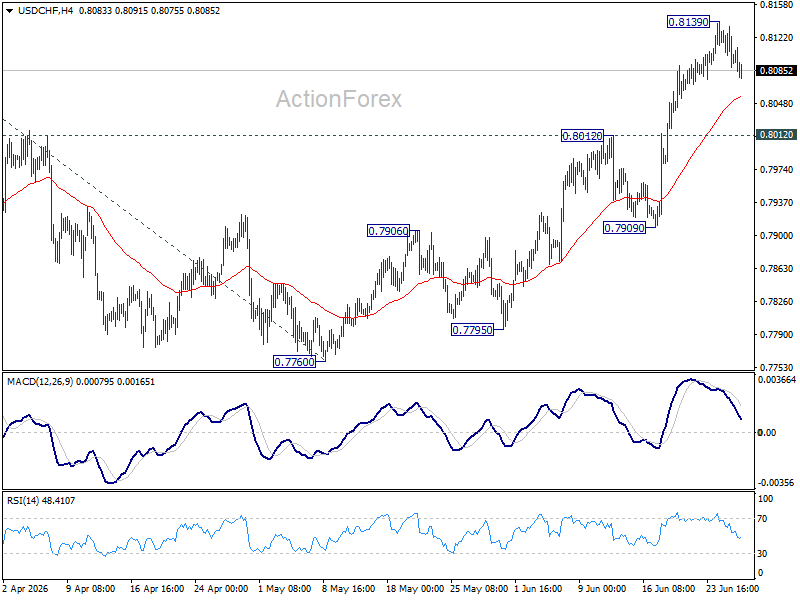Select the USDCHF,H4 chart title text
The height and width of the screenshot is (600, 800).
tap(45, 11)
